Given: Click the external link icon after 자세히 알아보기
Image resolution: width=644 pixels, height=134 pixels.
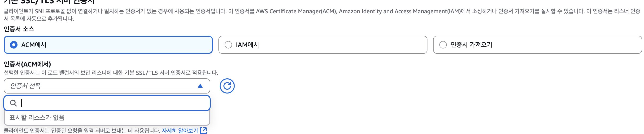Looking at the screenshot, I should click(204, 130).
